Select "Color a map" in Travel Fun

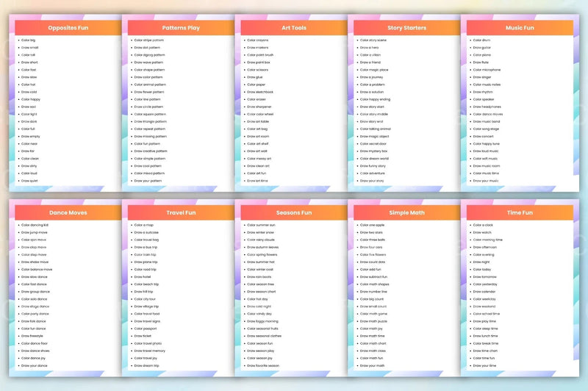[x=143, y=225]
